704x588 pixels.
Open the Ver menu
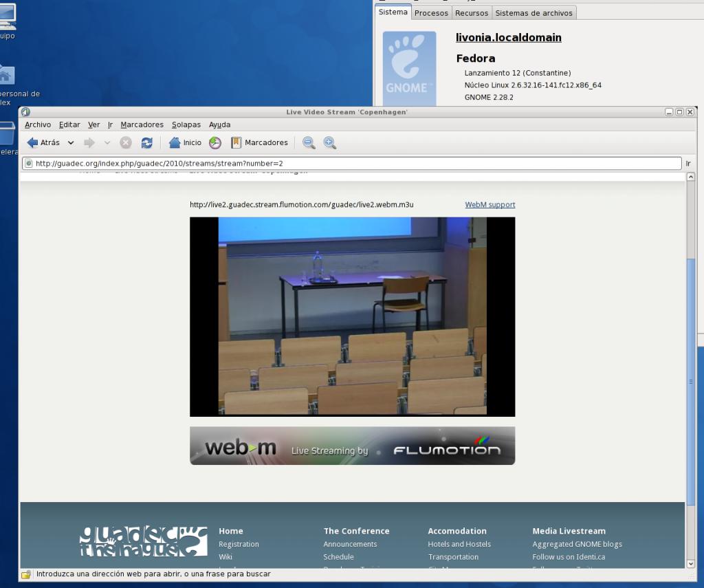point(93,125)
